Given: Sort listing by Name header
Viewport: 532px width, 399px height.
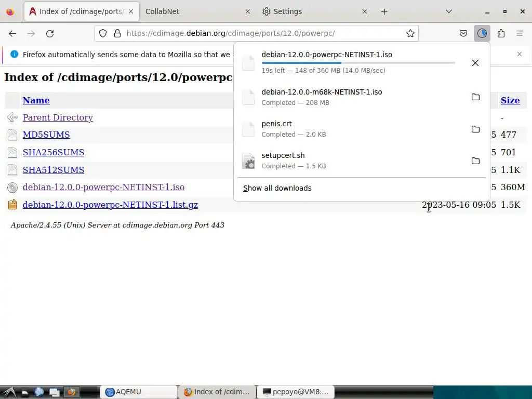Looking at the screenshot, I should pyautogui.click(x=36, y=100).
